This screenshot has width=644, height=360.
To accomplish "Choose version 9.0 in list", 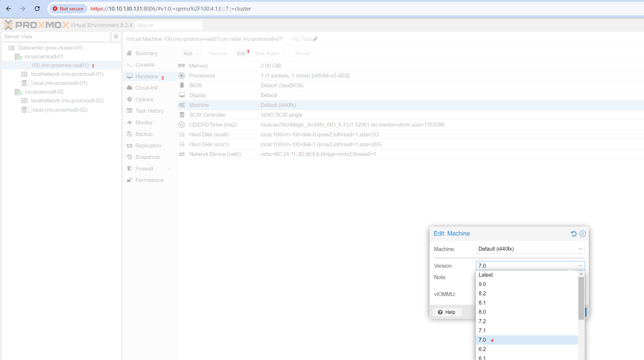I will tap(527, 284).
